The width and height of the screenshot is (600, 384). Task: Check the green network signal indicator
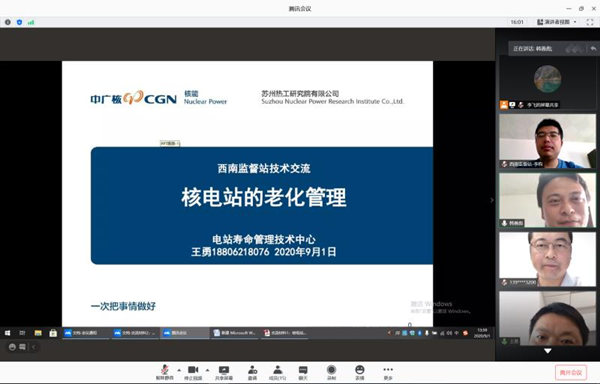31,22
